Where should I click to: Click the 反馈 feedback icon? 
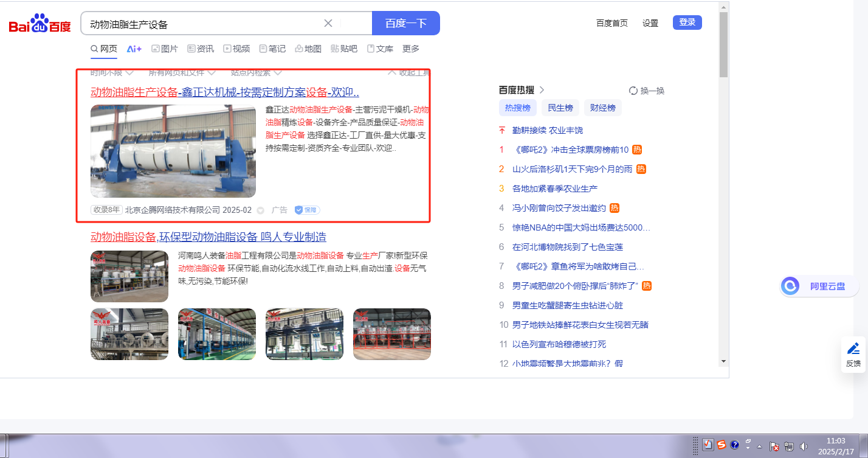[853, 354]
